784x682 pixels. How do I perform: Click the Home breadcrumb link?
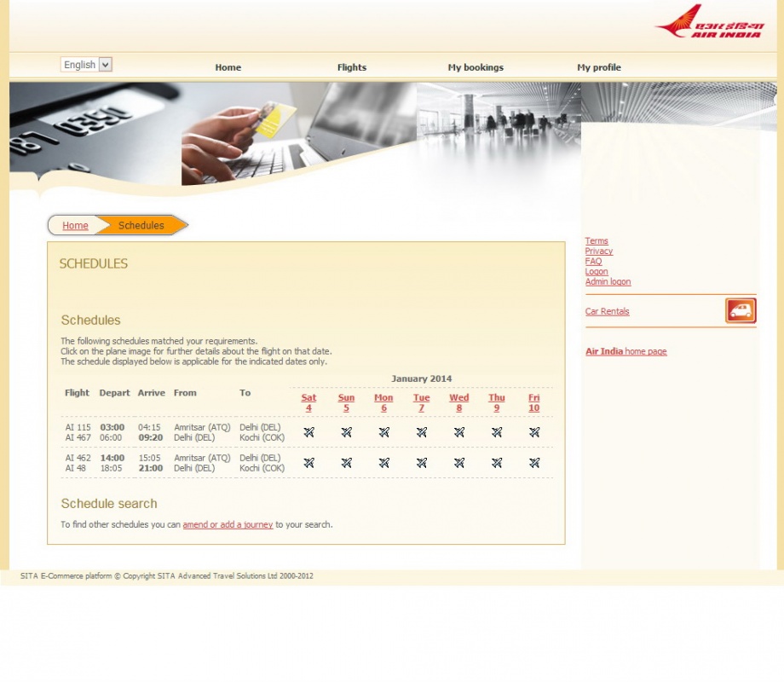[75, 226]
